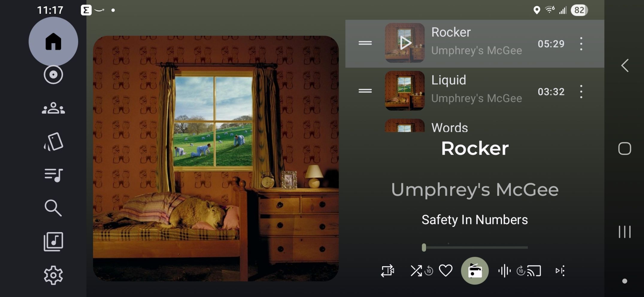Toggle favorite heart for Rocker

coord(446,271)
